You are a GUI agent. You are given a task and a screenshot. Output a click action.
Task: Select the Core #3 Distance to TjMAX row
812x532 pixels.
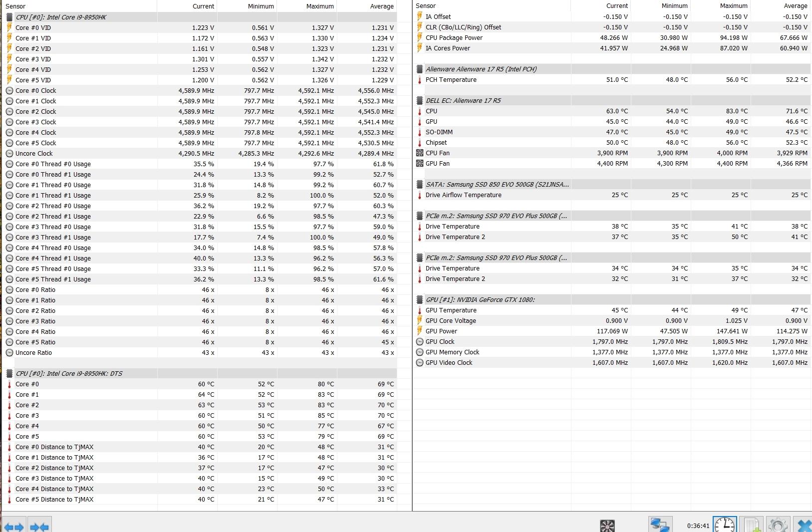point(54,479)
